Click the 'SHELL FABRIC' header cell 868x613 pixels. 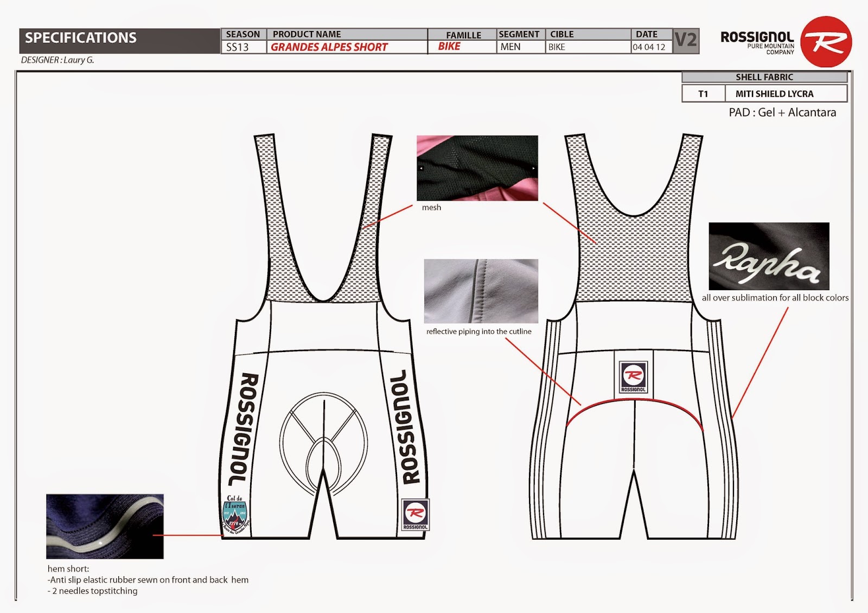pos(764,77)
